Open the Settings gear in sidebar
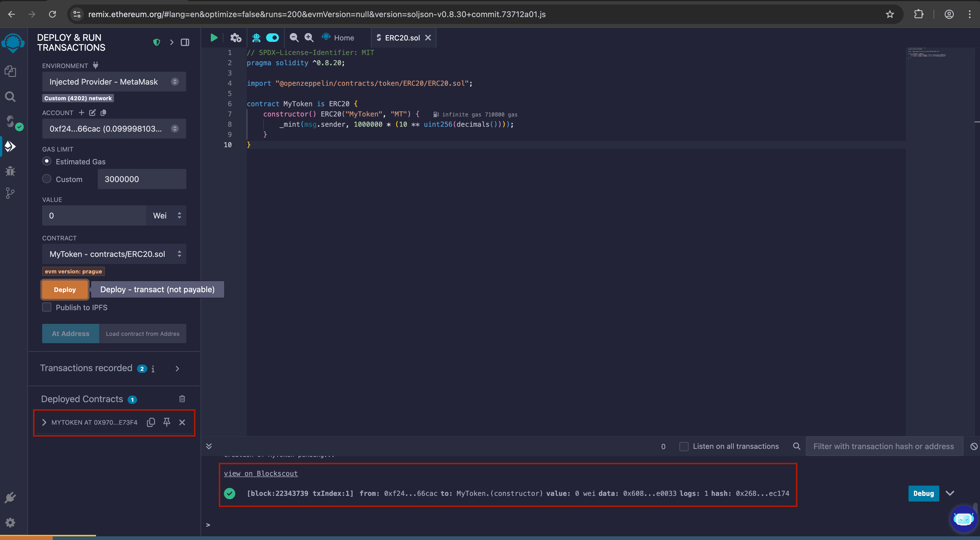The width and height of the screenshot is (980, 540). pos(10,523)
